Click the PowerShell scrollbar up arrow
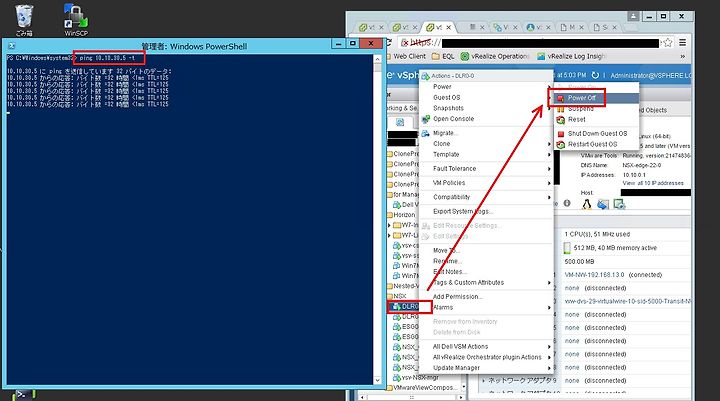This screenshot has height=401, width=720. pos(377,59)
